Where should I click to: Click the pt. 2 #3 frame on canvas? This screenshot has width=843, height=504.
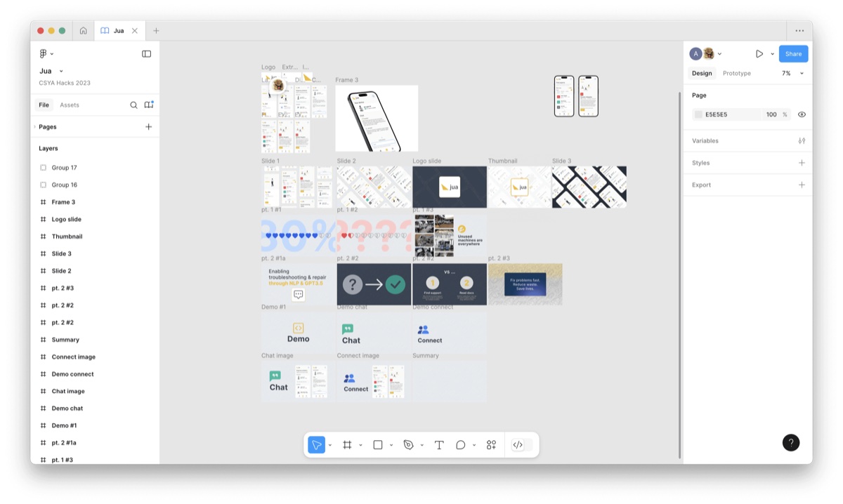click(525, 284)
